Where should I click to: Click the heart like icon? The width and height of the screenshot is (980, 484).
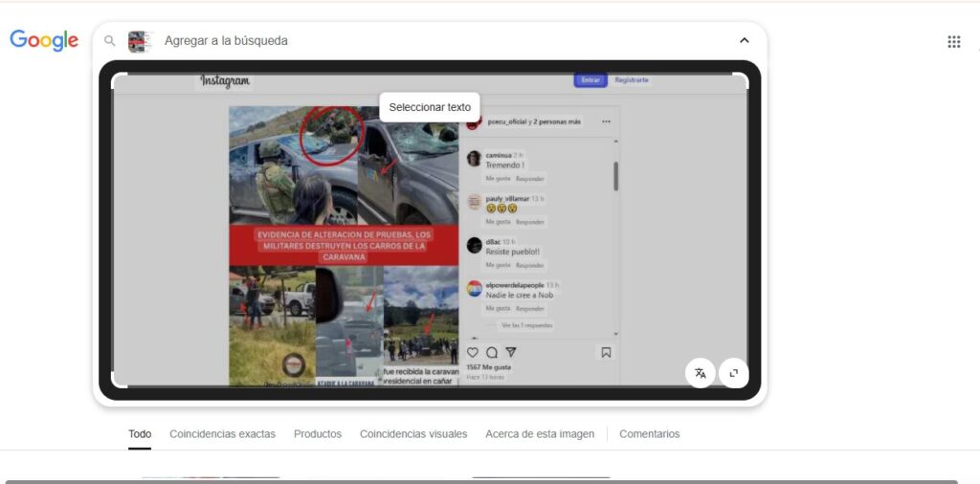(x=473, y=352)
